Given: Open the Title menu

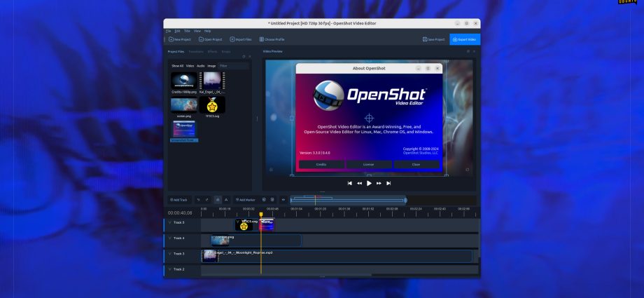Looking at the screenshot, I should tap(187, 31).
